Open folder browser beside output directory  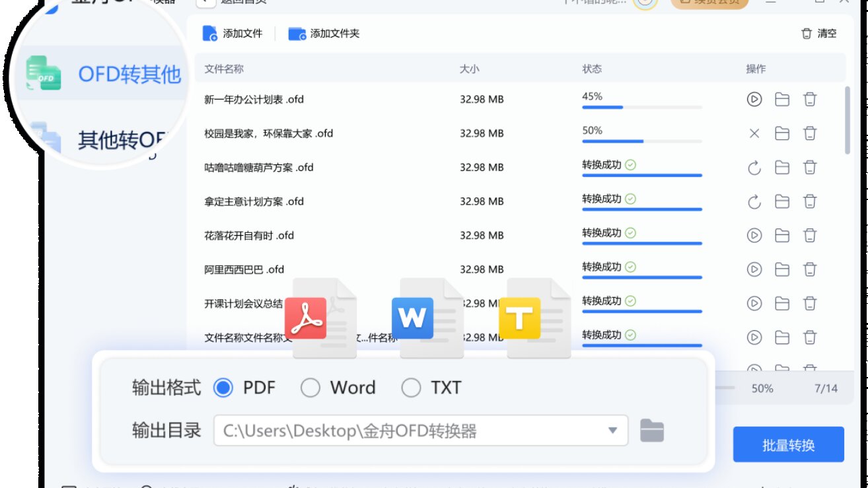(x=651, y=430)
